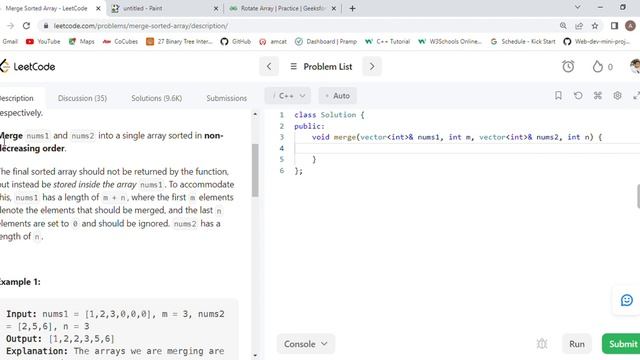Image resolution: width=640 pixels, height=360 pixels.
Task: Toggle fullscreen editor icon
Action: tap(636, 96)
